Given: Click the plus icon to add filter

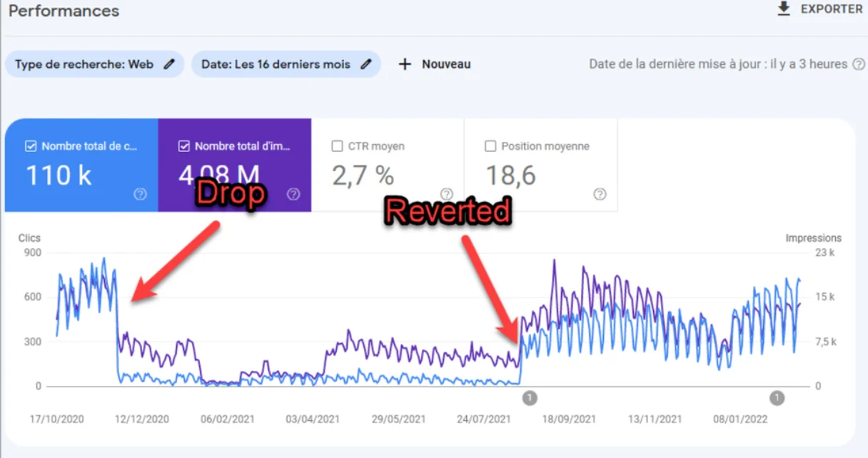Looking at the screenshot, I should 405,64.
